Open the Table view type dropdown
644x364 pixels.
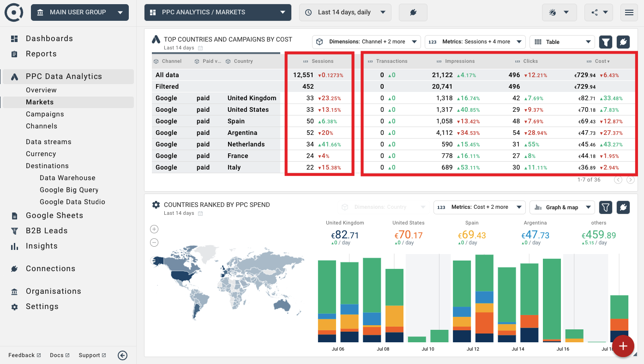point(563,42)
